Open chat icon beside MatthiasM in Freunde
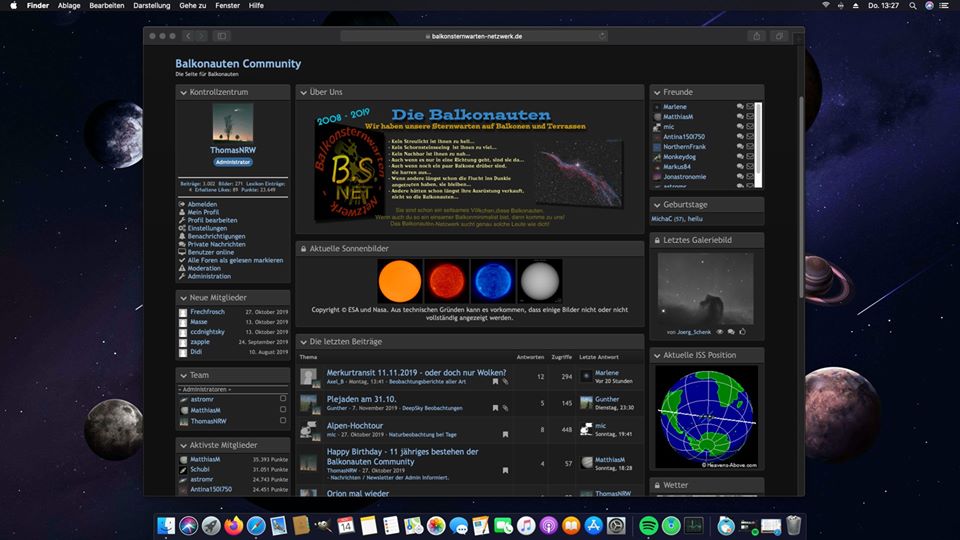 point(740,116)
